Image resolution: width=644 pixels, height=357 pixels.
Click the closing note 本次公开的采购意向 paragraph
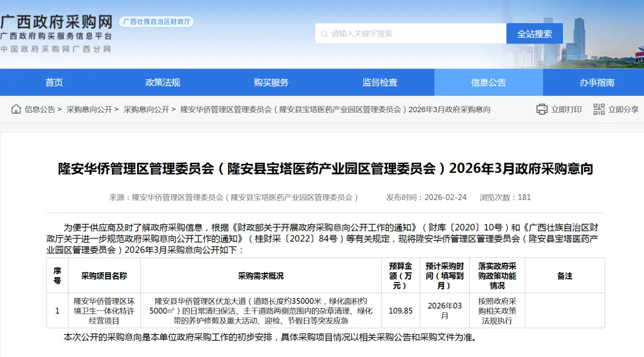click(x=271, y=337)
